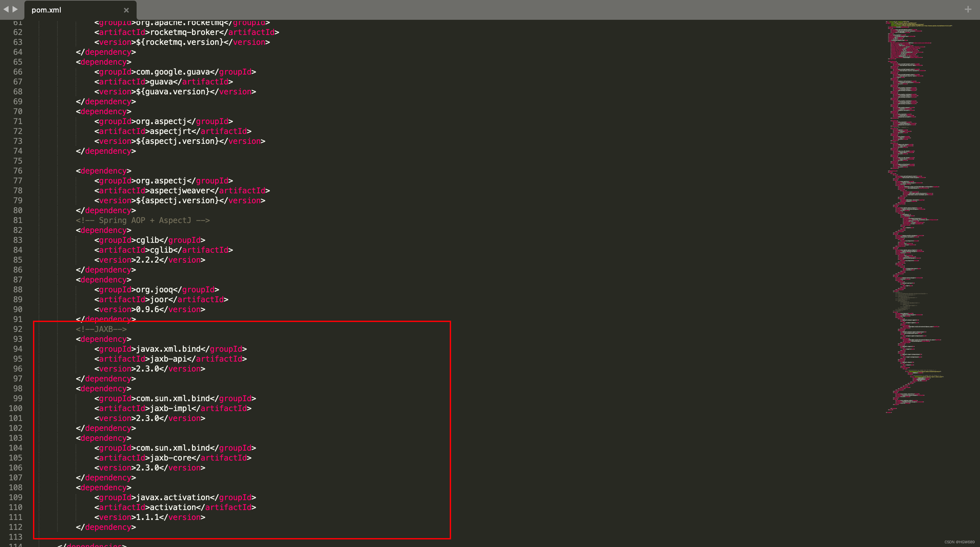Image resolution: width=980 pixels, height=547 pixels.
Task: Click ${rocketmq.version} text on line 63
Action: (x=180, y=42)
